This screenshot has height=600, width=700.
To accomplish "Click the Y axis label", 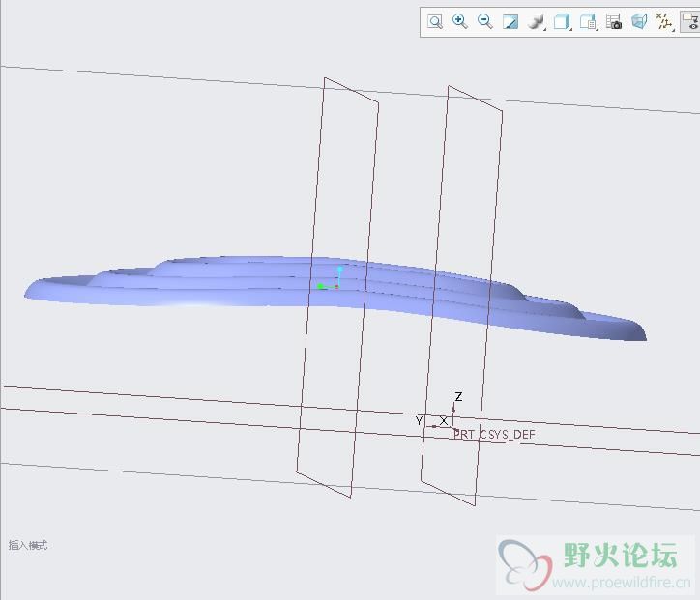I will click(x=419, y=420).
